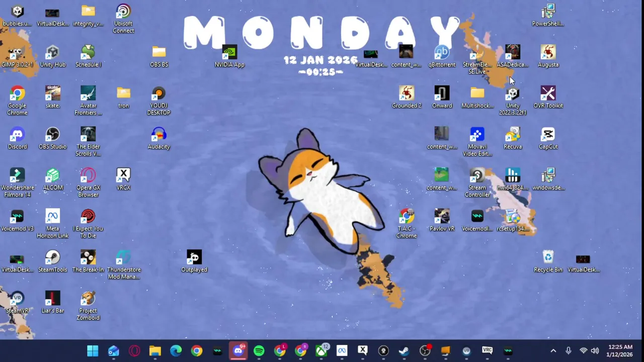Select the Movavi Video Editor icon
This screenshot has width=644, height=362.
pos(477,142)
